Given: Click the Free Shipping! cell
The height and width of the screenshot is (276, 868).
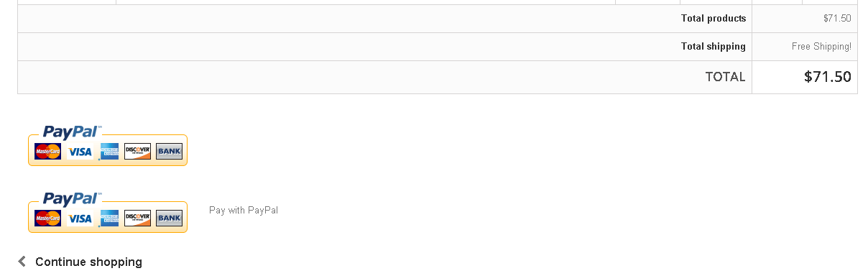Looking at the screenshot, I should coord(821,47).
